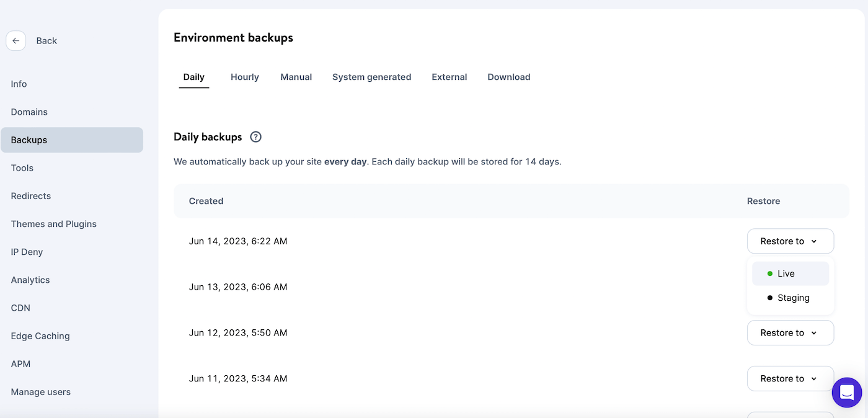Open the Daily backups help tooltip
This screenshot has height=418, width=868.
(255, 136)
